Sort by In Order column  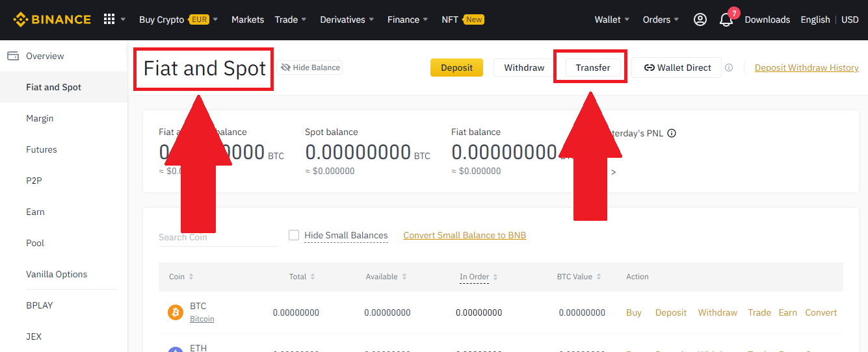tap(479, 277)
